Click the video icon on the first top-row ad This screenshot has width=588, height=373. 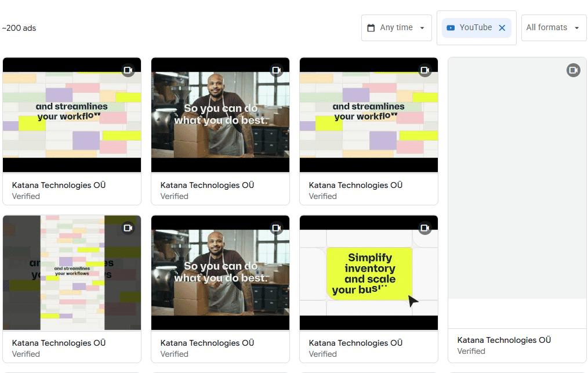128,70
